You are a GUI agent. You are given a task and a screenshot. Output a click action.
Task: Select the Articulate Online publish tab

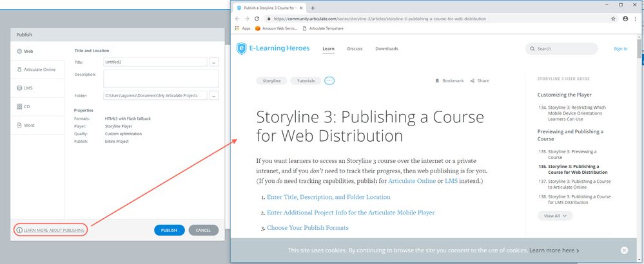point(36,70)
